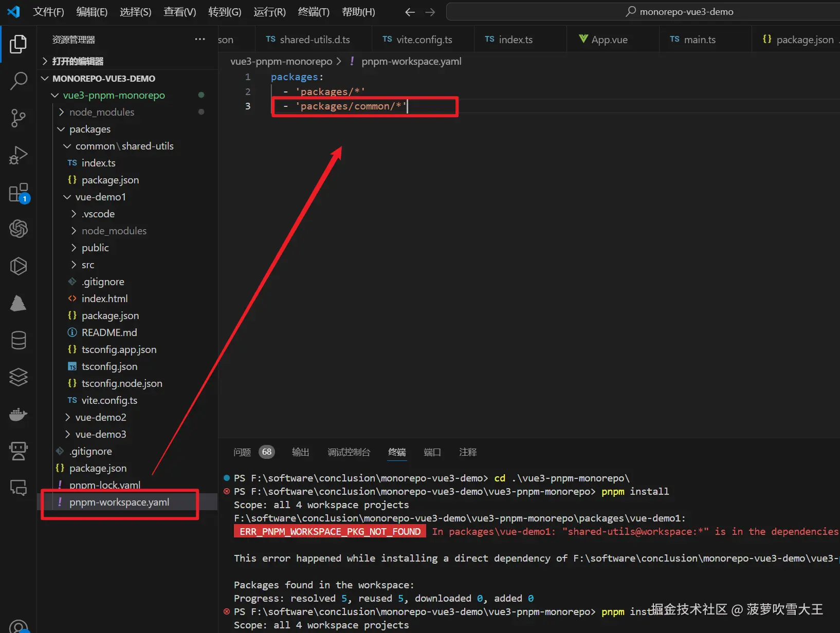Go back with the left arrow

point(410,12)
